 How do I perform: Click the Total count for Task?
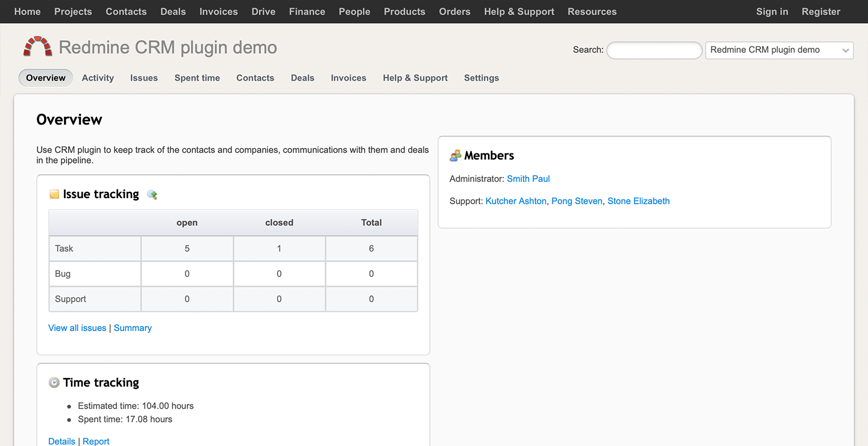click(372, 248)
